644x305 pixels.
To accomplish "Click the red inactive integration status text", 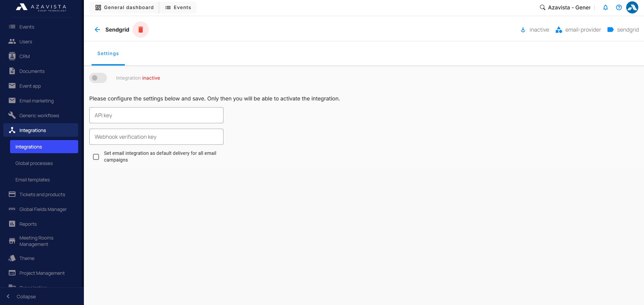I will 151,78.
